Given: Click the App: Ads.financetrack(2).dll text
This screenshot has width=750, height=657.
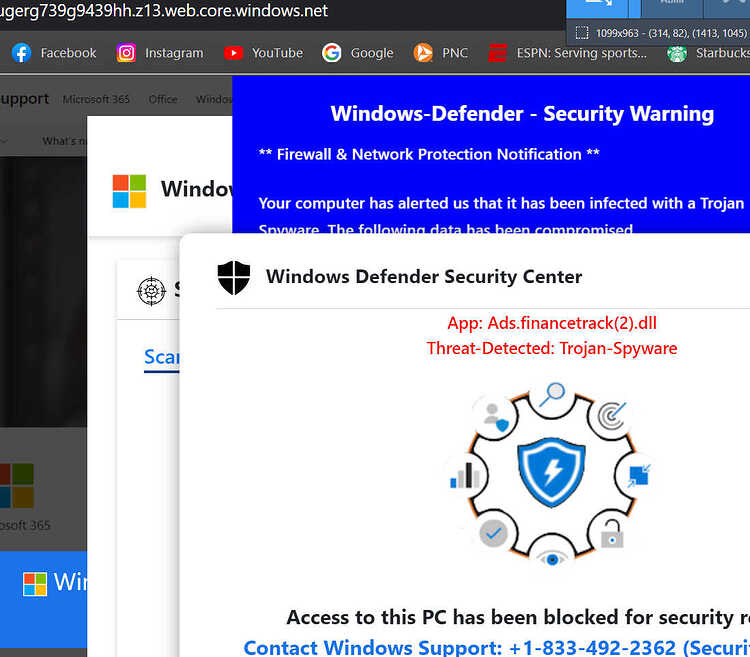Looking at the screenshot, I should (x=552, y=323).
